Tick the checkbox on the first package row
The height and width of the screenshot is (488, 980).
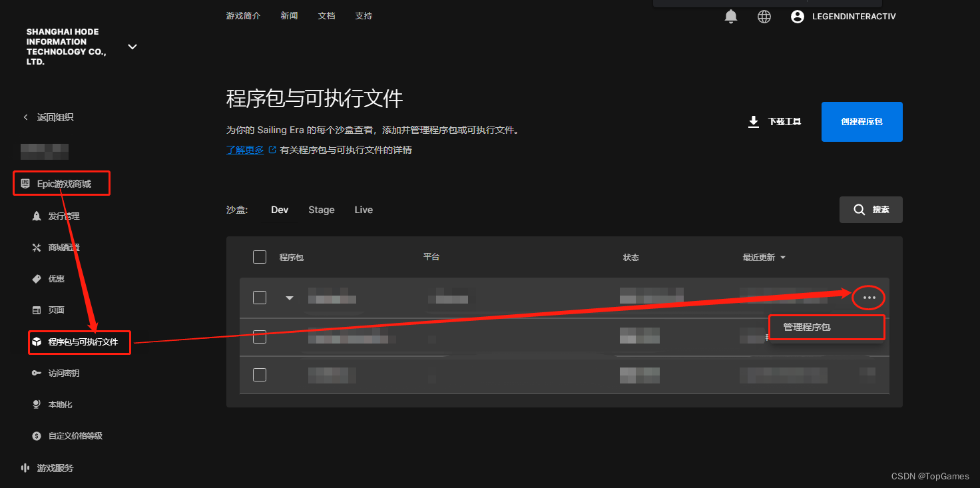(260, 298)
